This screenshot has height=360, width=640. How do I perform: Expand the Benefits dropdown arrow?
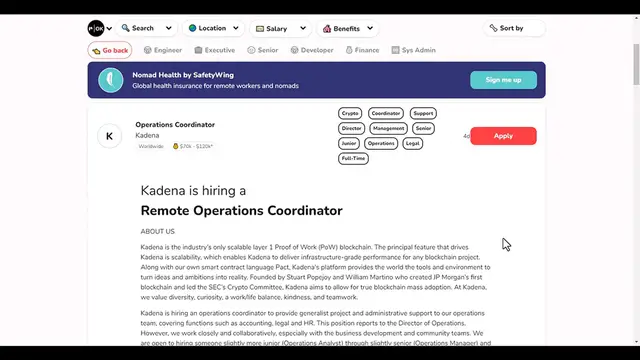[x=370, y=28]
